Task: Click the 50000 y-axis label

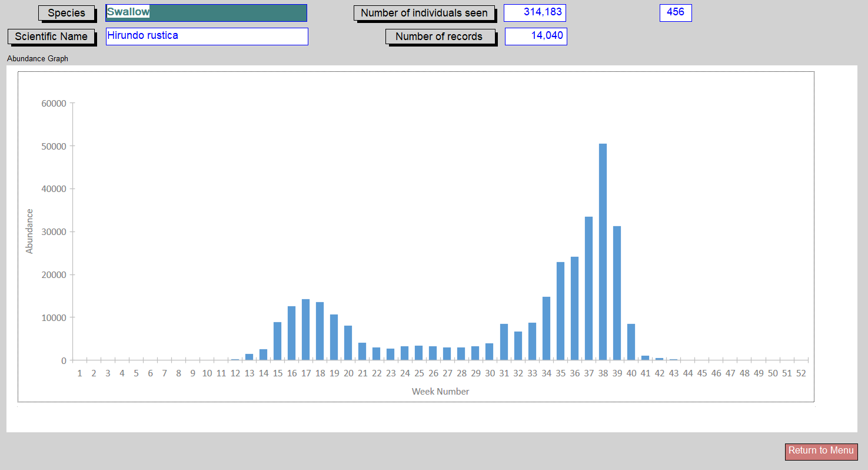Action: point(54,146)
